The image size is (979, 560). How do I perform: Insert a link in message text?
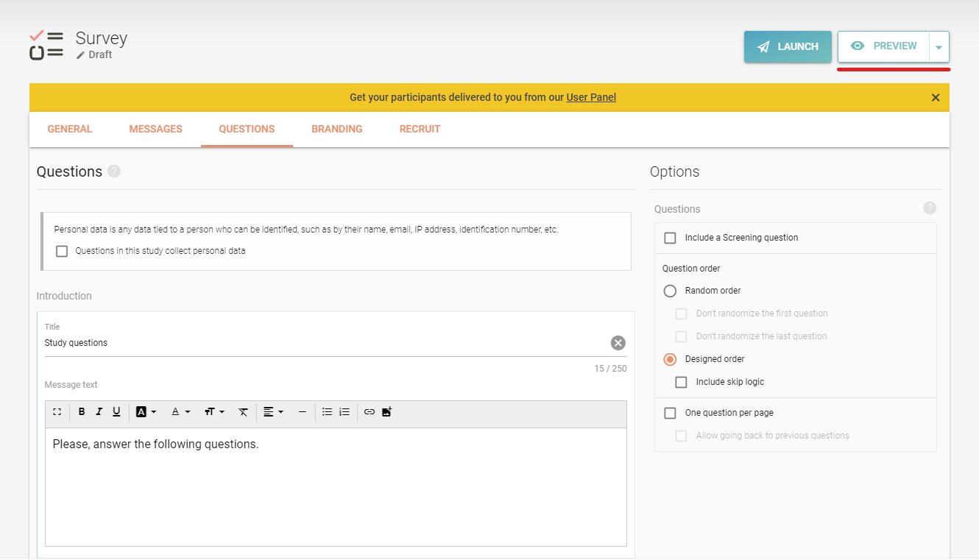370,412
